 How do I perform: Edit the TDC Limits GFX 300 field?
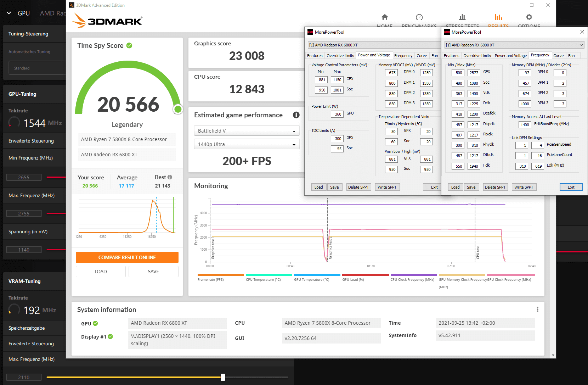(337, 139)
